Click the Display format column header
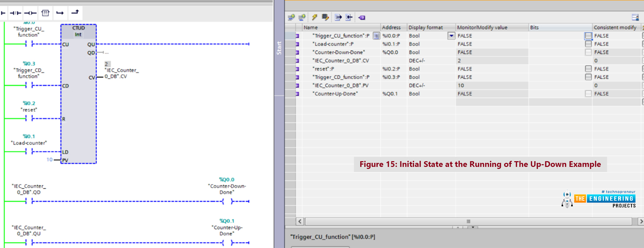The width and height of the screenshot is (644, 248). click(x=431, y=27)
